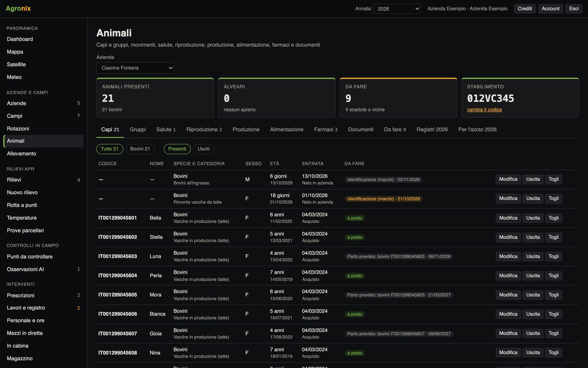The height and width of the screenshot is (368, 588).
Task: Click the Parto previsto badge for Mora
Action: tap(399, 295)
